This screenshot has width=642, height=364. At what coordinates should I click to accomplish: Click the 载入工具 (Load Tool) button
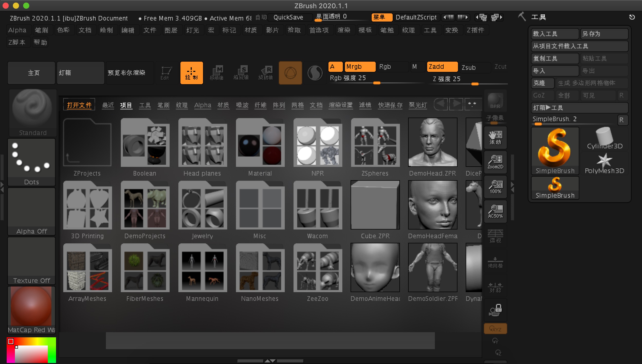pyautogui.click(x=555, y=34)
